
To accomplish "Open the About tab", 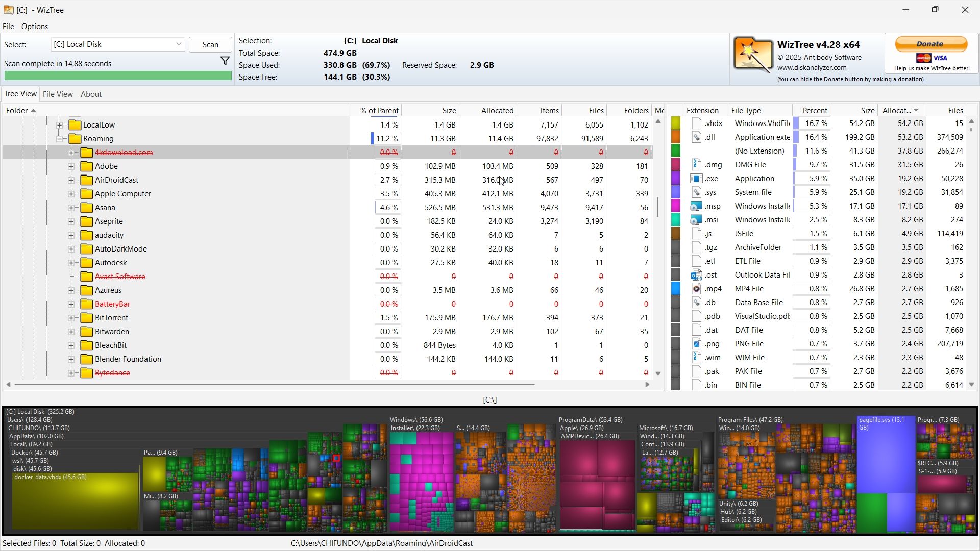I will (x=91, y=94).
